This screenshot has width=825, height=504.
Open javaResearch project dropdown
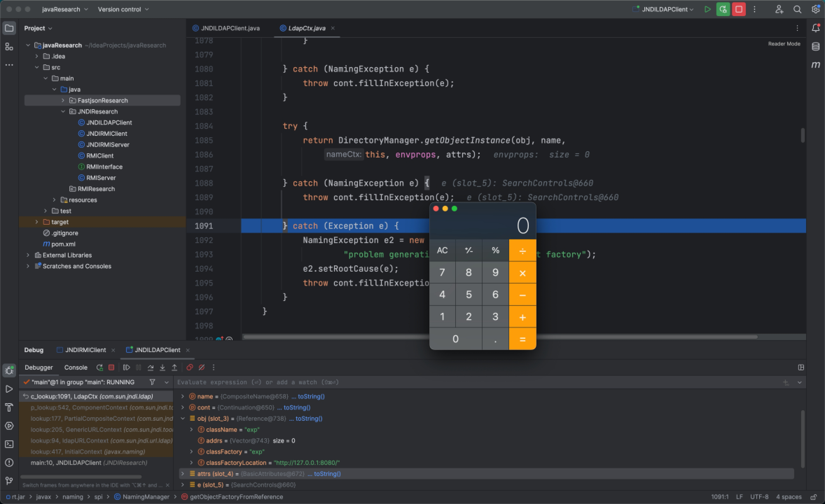pyautogui.click(x=65, y=9)
